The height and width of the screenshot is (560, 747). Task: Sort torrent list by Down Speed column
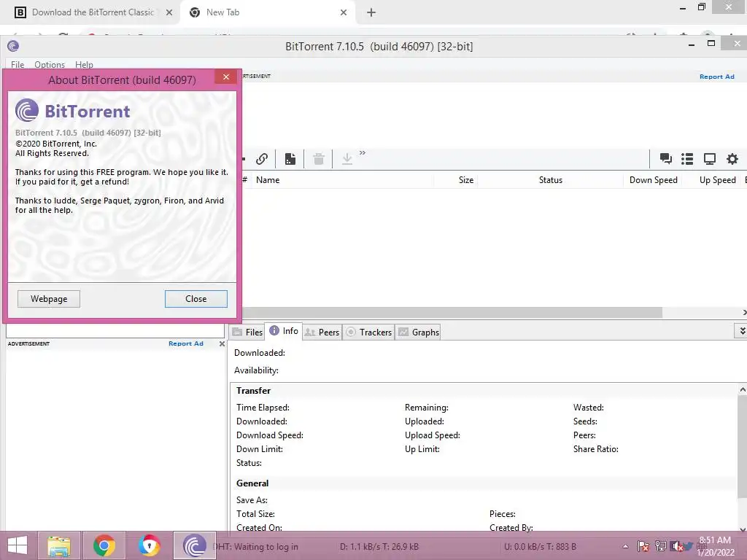[653, 180]
